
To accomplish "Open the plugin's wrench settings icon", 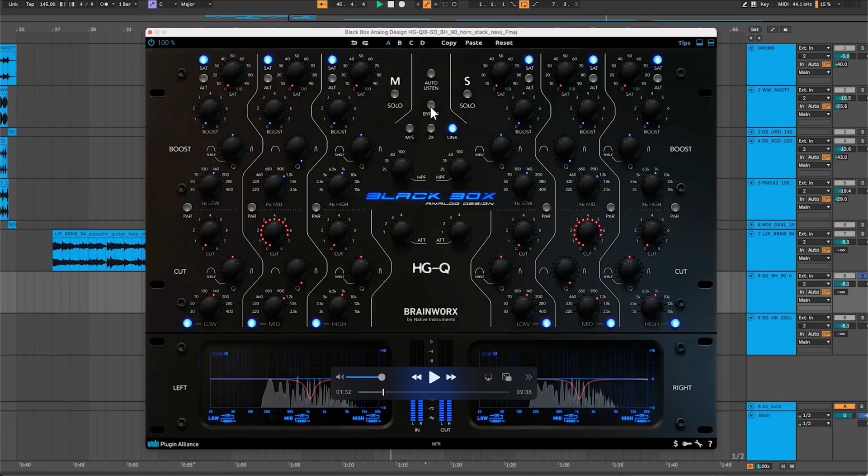I will point(699,444).
